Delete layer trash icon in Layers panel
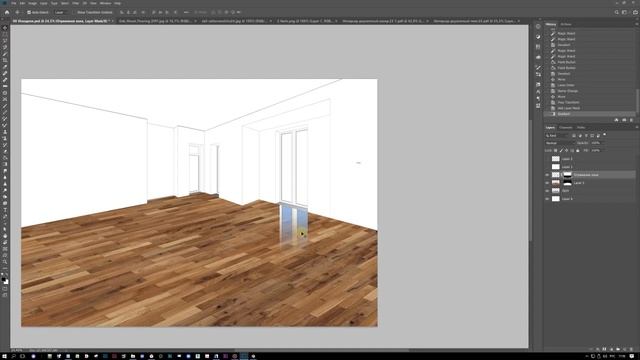Image resolution: width=640 pixels, height=360 pixels. pyautogui.click(x=631, y=349)
